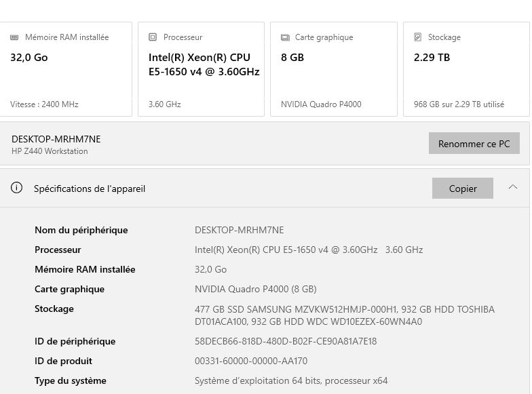
Task: Open the 32,0 Go RAM card
Action: (x=66, y=69)
